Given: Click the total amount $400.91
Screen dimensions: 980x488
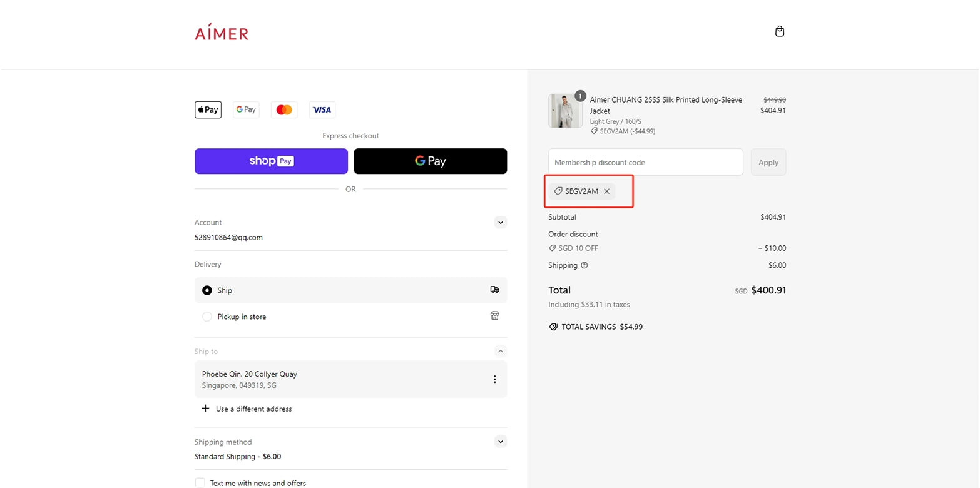Looking at the screenshot, I should [768, 290].
